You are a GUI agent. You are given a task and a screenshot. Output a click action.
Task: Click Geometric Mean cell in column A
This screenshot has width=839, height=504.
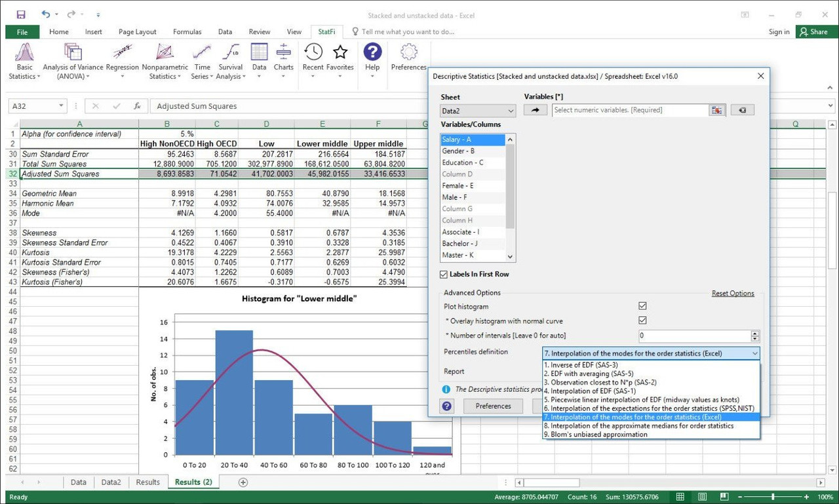(79, 193)
